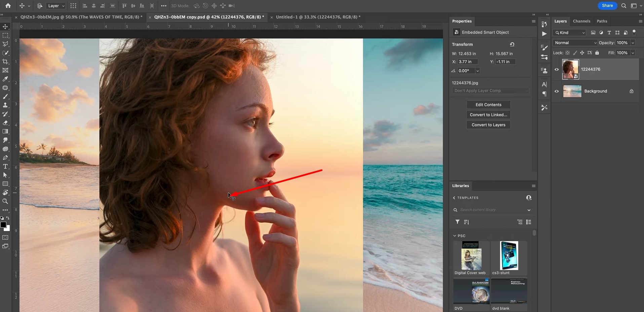Viewport: 644px width, 312px height.
Task: Select the Quick Selection tool
Action: (5, 53)
